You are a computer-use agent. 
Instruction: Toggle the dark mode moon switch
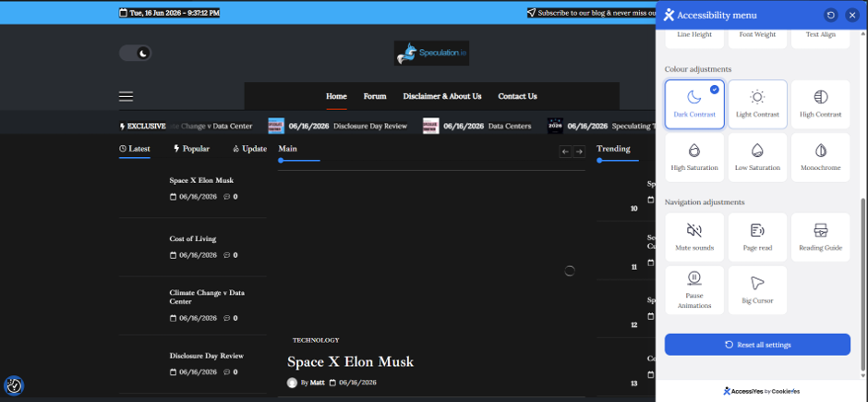click(x=135, y=54)
